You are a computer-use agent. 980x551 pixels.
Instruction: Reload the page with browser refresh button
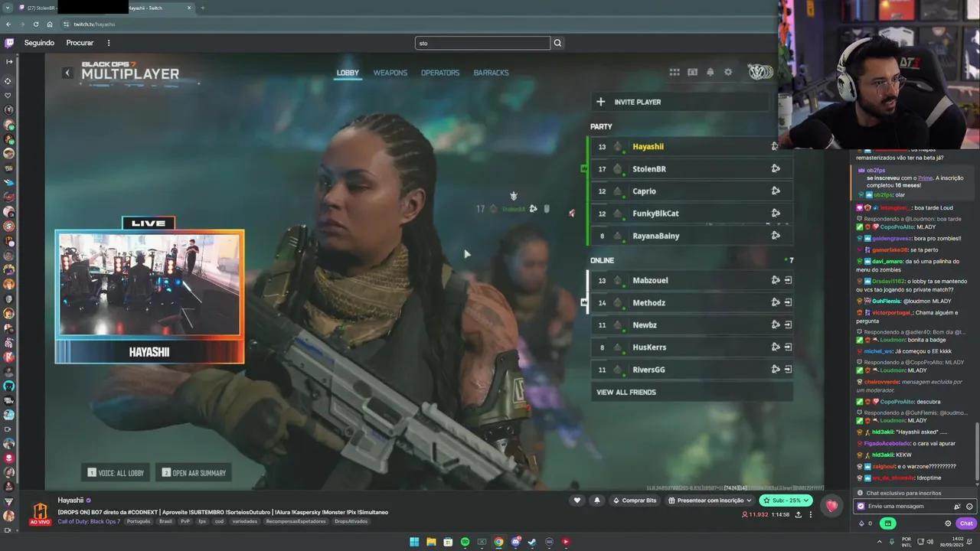click(x=36, y=24)
